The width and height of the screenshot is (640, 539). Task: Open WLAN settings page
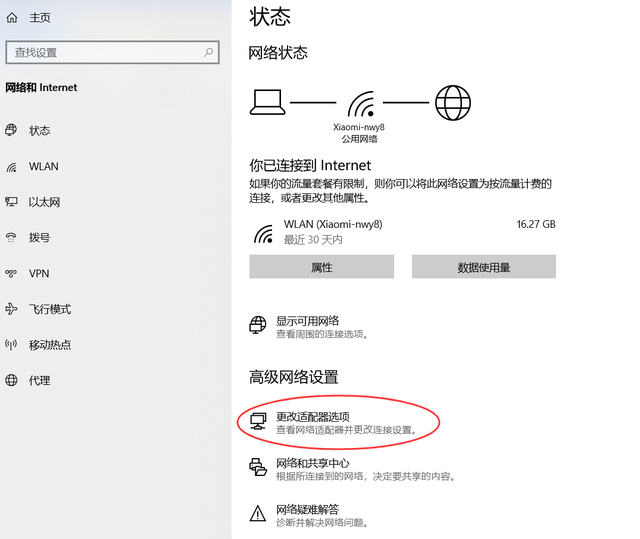43,166
